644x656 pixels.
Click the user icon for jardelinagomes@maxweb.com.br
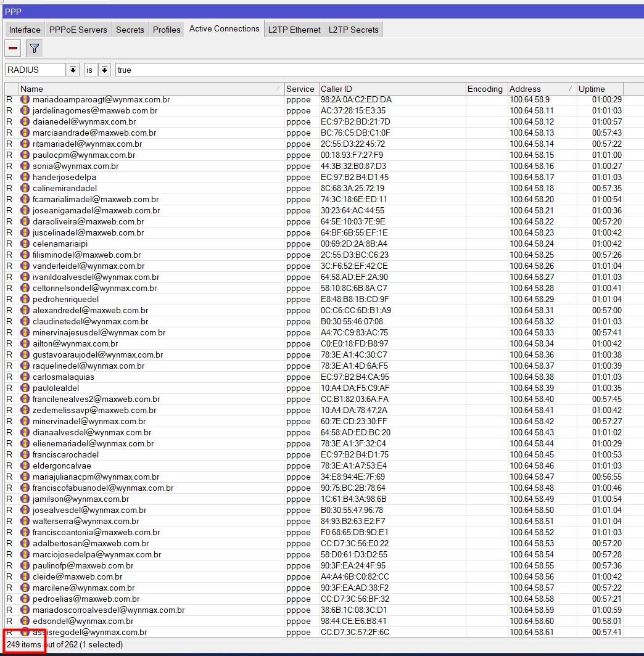click(x=25, y=110)
